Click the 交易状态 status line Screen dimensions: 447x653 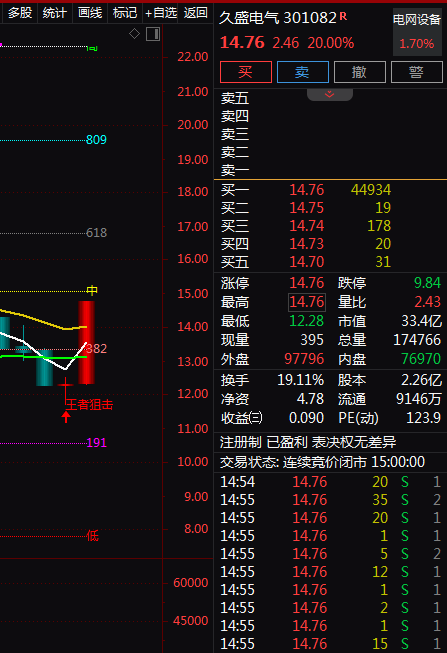click(322, 462)
